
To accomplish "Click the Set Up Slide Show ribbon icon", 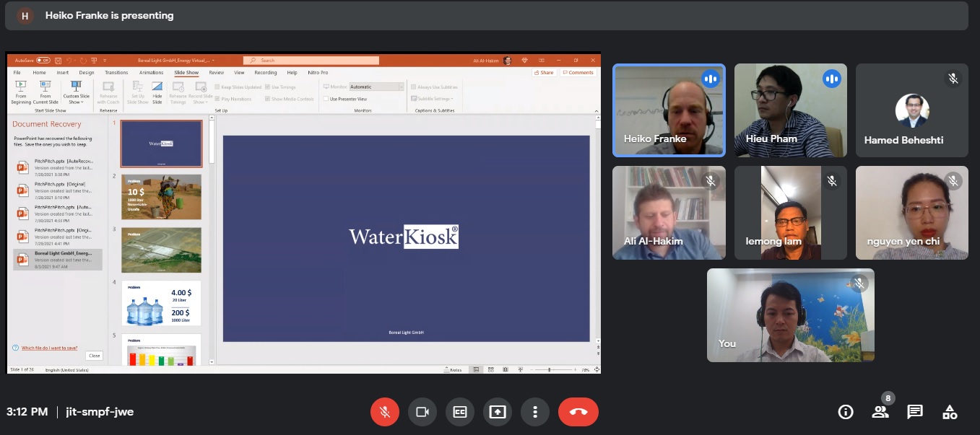I will pos(138,92).
